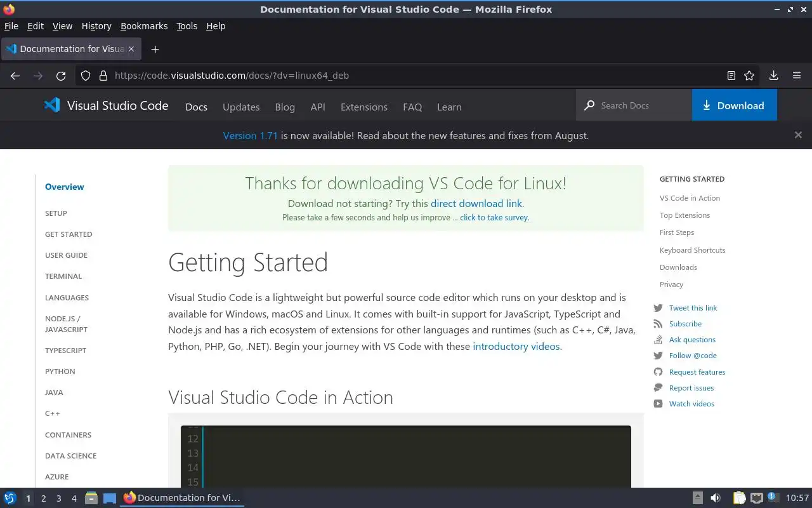
Task: Click the Twitter icon beside Follow @code
Action: point(658,356)
